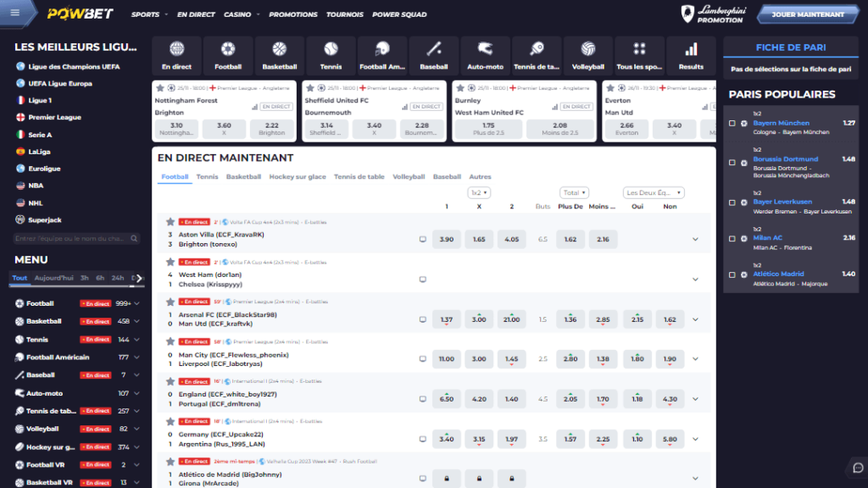This screenshot has width=868, height=488.
Task: Open the Power Squad menu item
Action: coord(399,14)
